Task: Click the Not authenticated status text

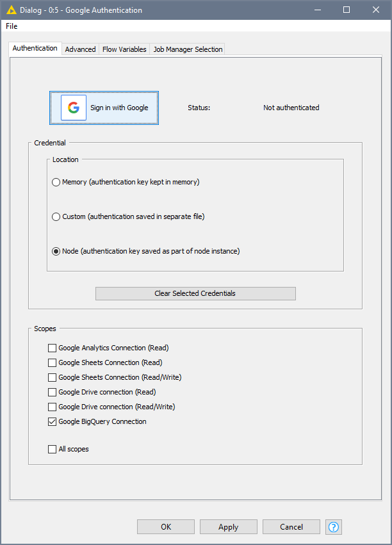Action: click(291, 108)
